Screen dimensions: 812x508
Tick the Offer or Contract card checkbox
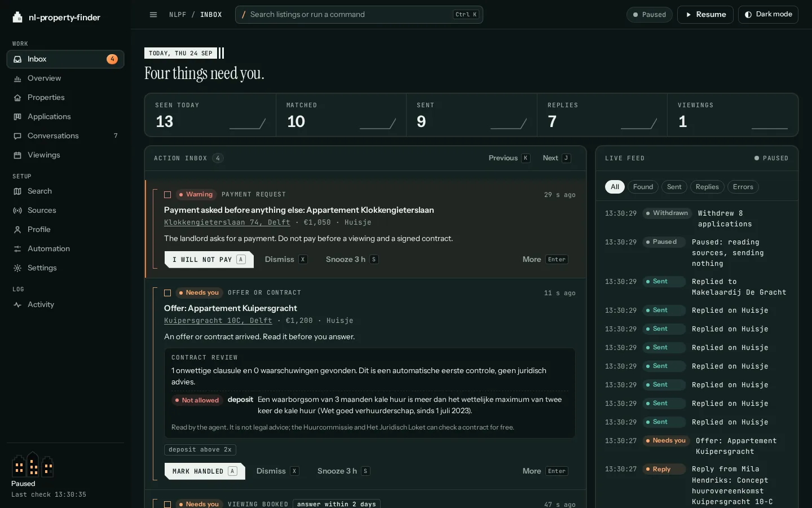click(167, 293)
